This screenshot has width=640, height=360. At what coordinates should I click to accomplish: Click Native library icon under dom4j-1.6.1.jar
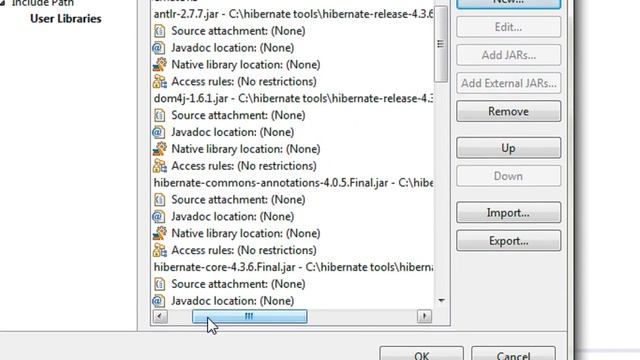point(160,149)
